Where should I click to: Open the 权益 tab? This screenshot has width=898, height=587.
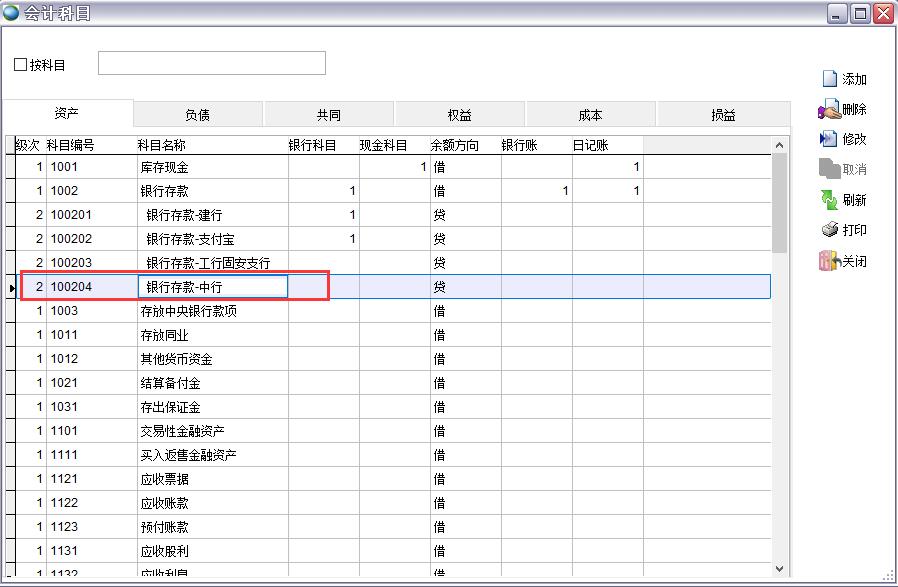click(x=459, y=115)
